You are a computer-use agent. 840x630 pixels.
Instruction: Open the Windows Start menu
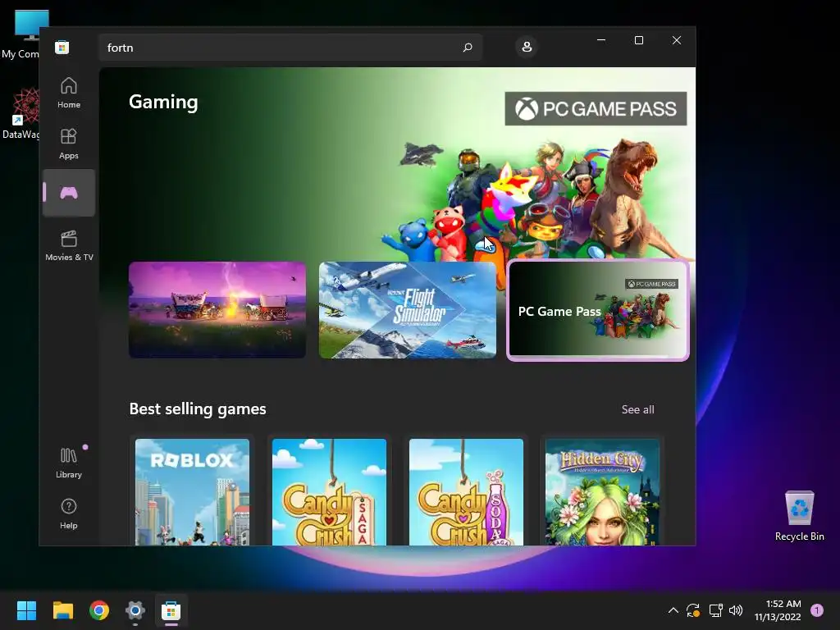click(26, 610)
